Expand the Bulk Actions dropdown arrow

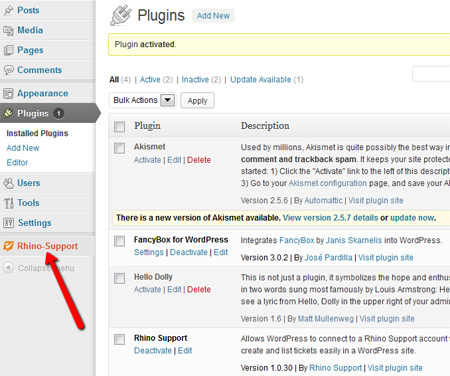[x=168, y=100]
